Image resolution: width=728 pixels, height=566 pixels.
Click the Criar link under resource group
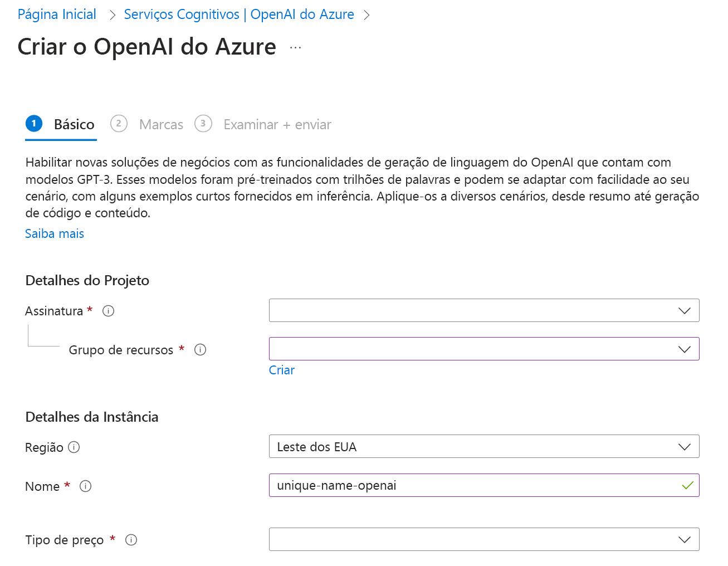tap(282, 370)
